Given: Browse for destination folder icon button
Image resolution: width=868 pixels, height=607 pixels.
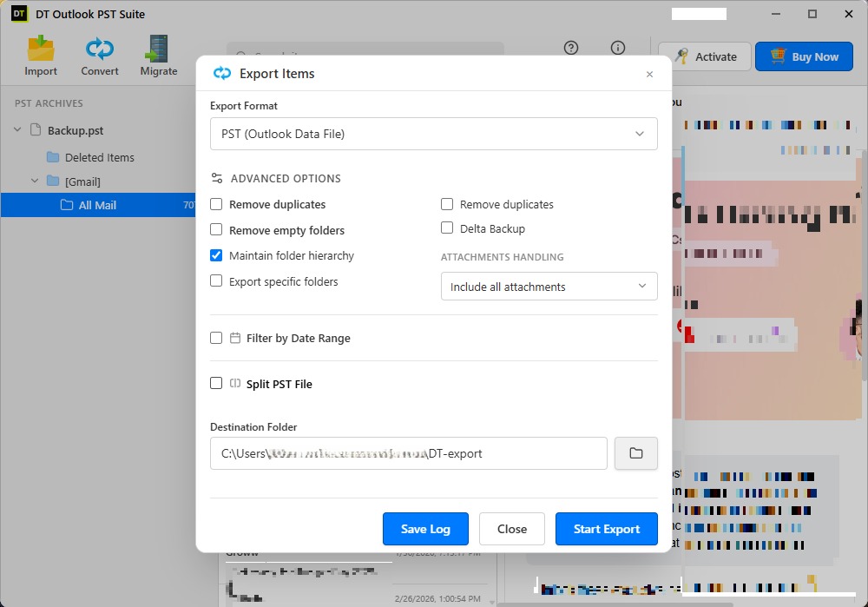Looking at the screenshot, I should [x=636, y=453].
